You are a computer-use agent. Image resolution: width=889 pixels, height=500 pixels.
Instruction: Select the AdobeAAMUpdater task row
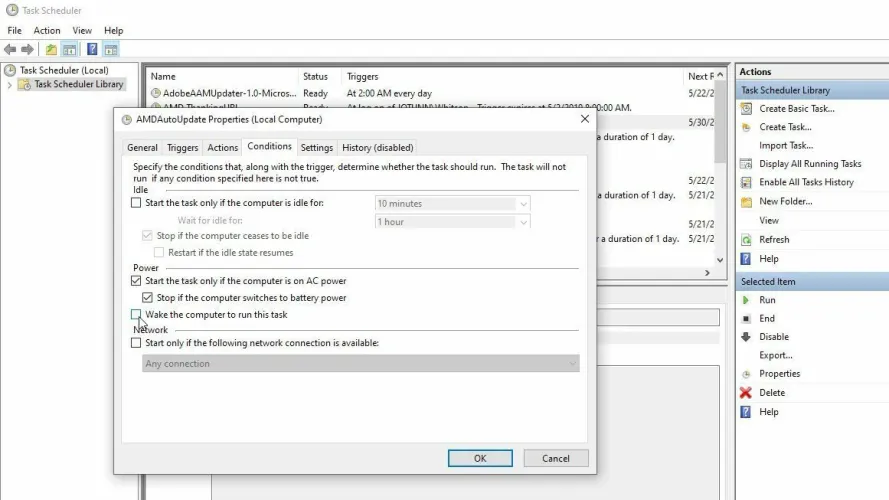(225, 93)
